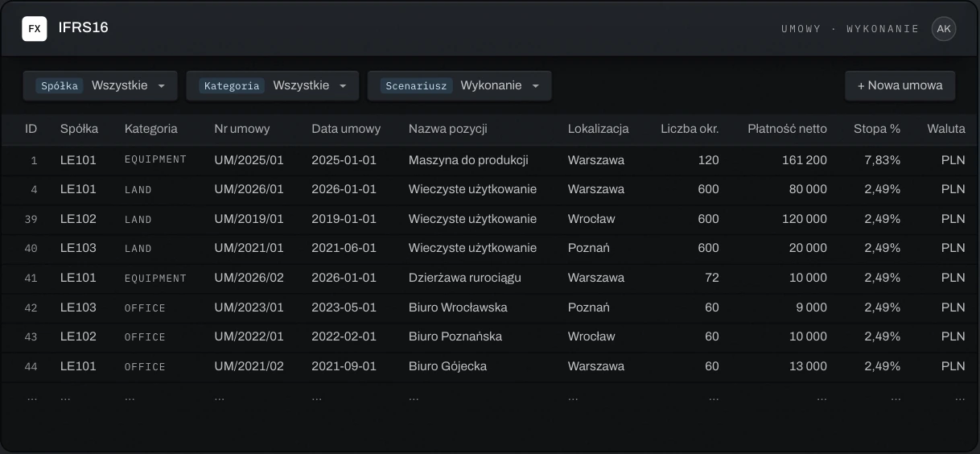980x454 pixels.
Task: Click EQUIPMENT category in row 41
Action: click(x=155, y=279)
